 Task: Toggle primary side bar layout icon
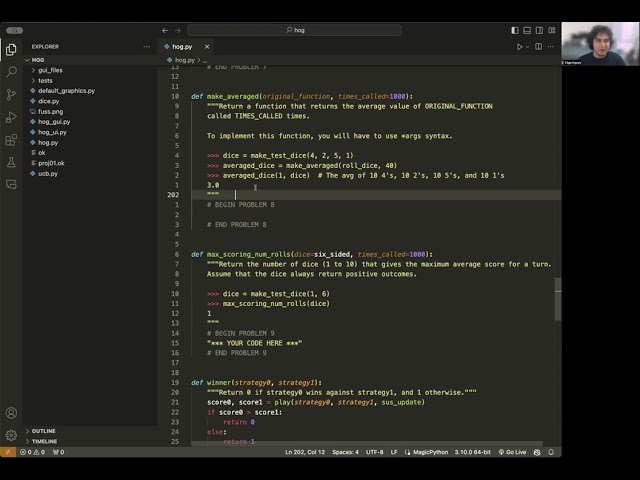pos(515,30)
